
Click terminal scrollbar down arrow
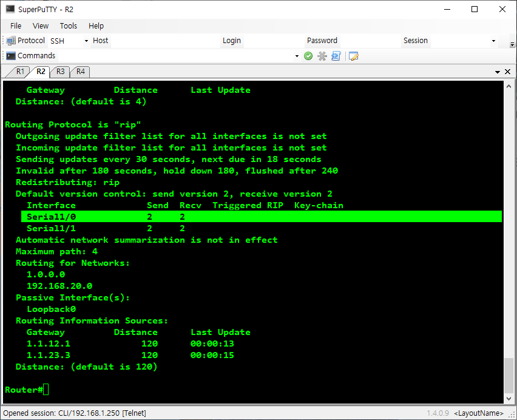(509, 398)
